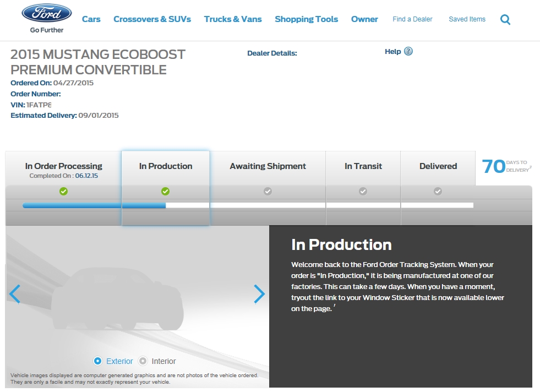Image resolution: width=540 pixels, height=392 pixels.
Task: Click the In Production heading in dark panel
Action: 341,244
